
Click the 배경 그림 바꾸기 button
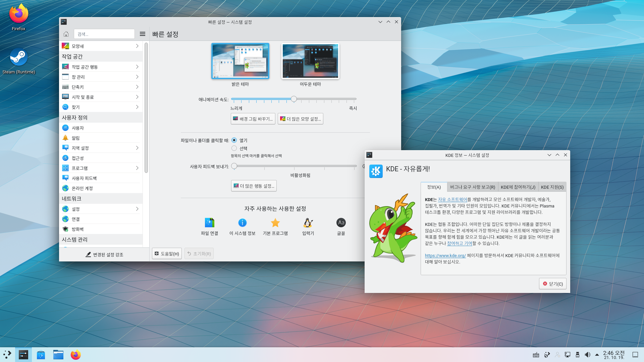coord(253,119)
